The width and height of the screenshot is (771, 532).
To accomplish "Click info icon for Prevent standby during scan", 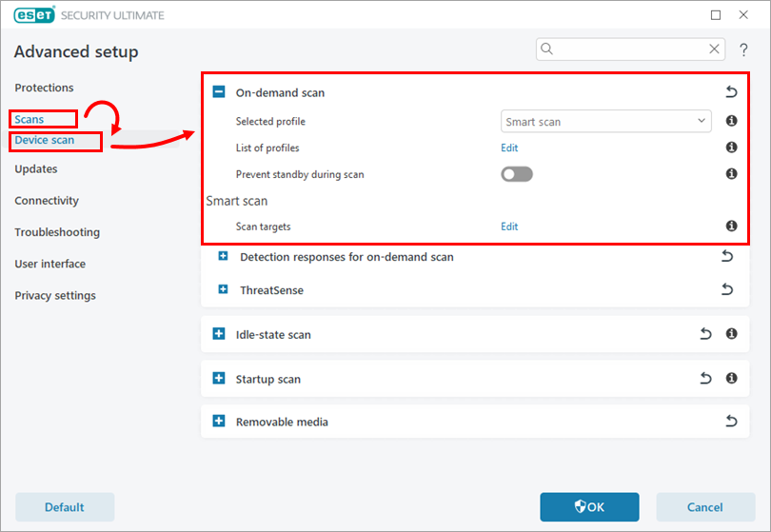I will tap(731, 174).
